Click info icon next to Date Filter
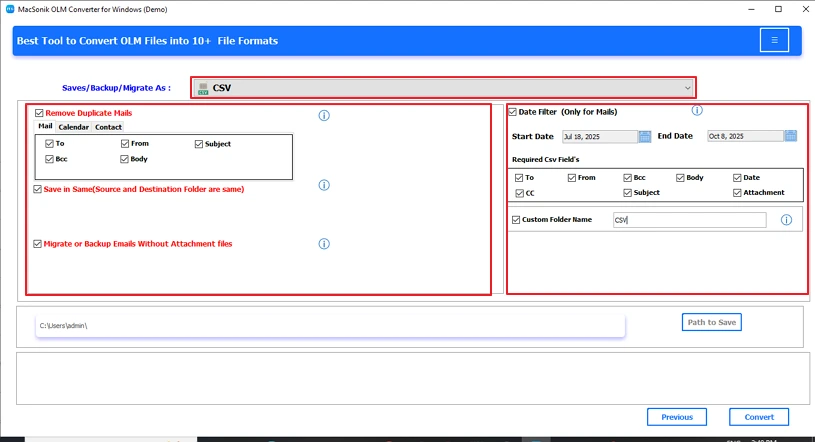 tap(697, 111)
